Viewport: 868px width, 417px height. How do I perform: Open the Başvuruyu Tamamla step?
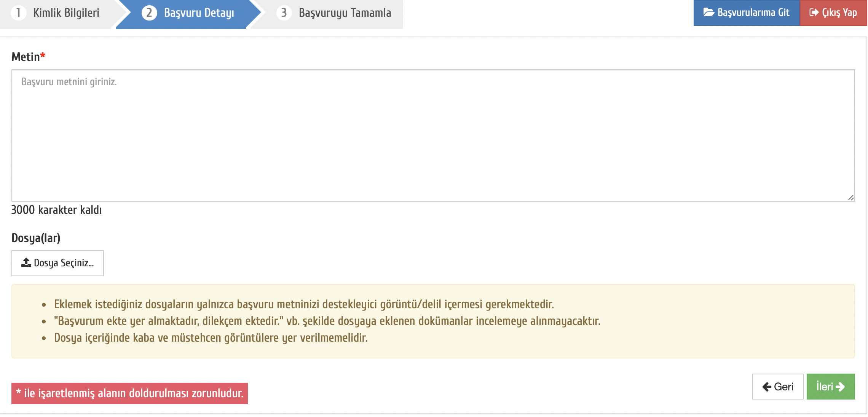(345, 13)
